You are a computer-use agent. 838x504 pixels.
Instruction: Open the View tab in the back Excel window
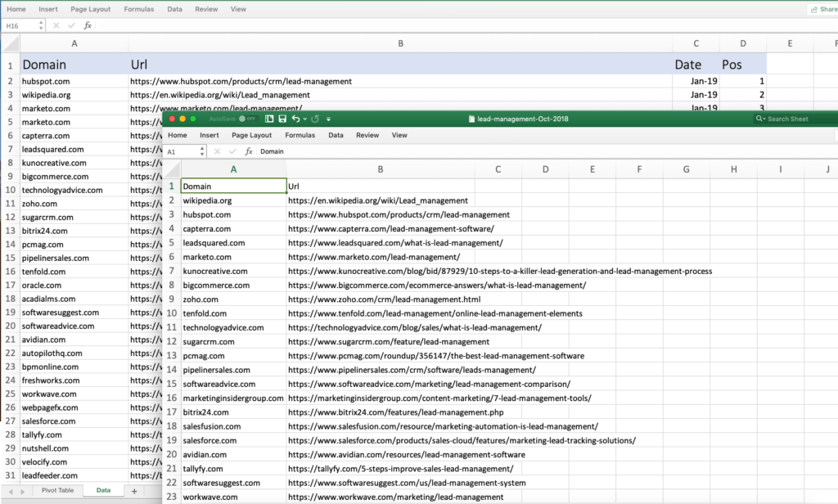click(238, 9)
